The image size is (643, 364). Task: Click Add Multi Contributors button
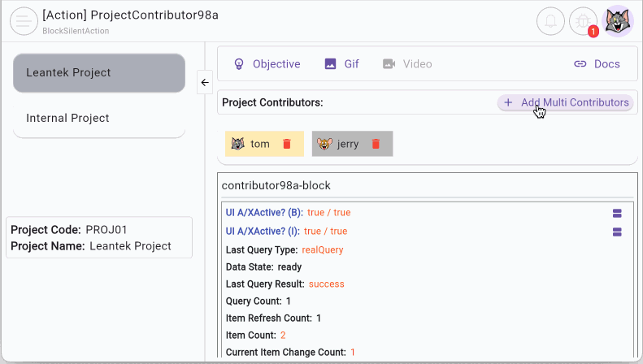click(x=566, y=102)
